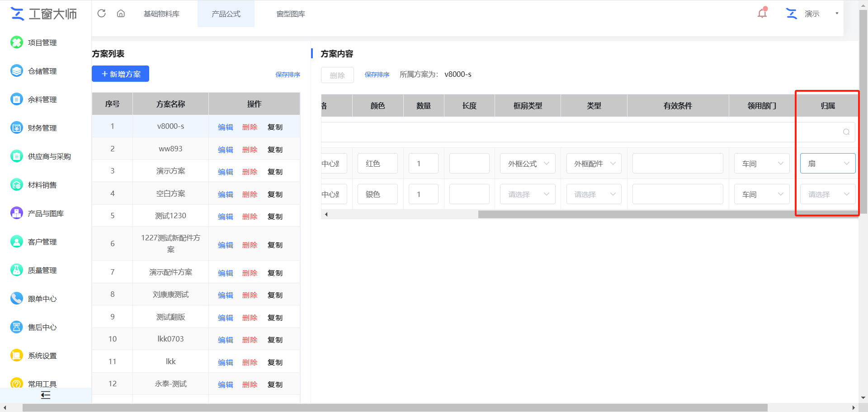
Task: Expand 外框公式 frame type dropdown
Action: (x=528, y=164)
